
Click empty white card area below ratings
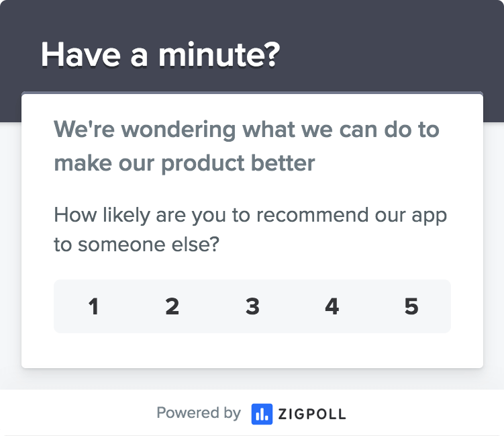tap(252, 351)
